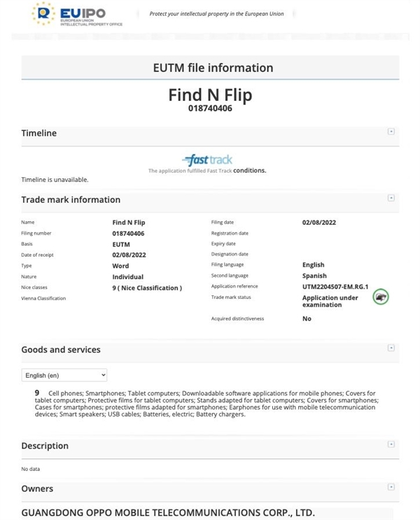420x520 pixels.
Task: Click the Goods and services heading
Action: [61, 349]
